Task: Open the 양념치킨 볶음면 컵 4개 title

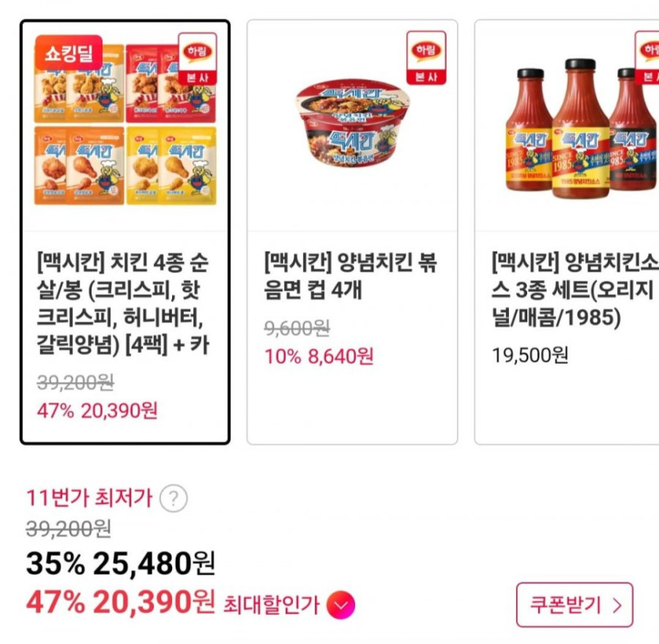Action: pos(350,275)
